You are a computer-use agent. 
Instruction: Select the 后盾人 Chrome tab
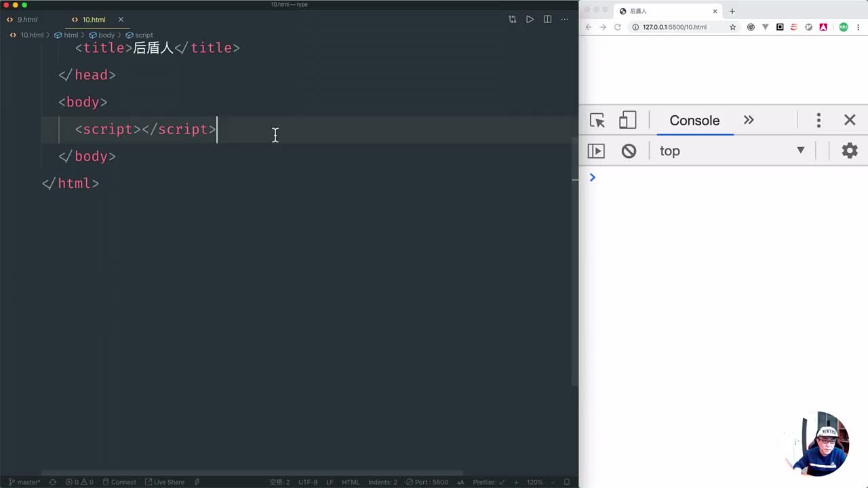[x=668, y=11]
